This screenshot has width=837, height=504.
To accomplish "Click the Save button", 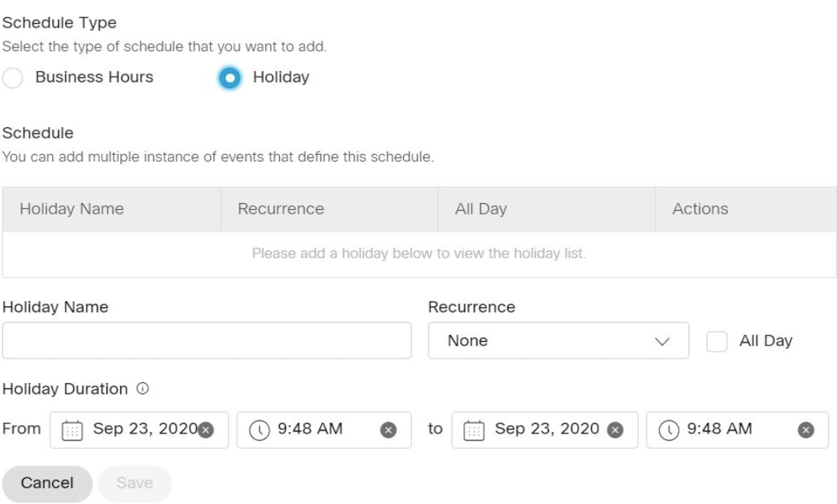I will 134,483.
